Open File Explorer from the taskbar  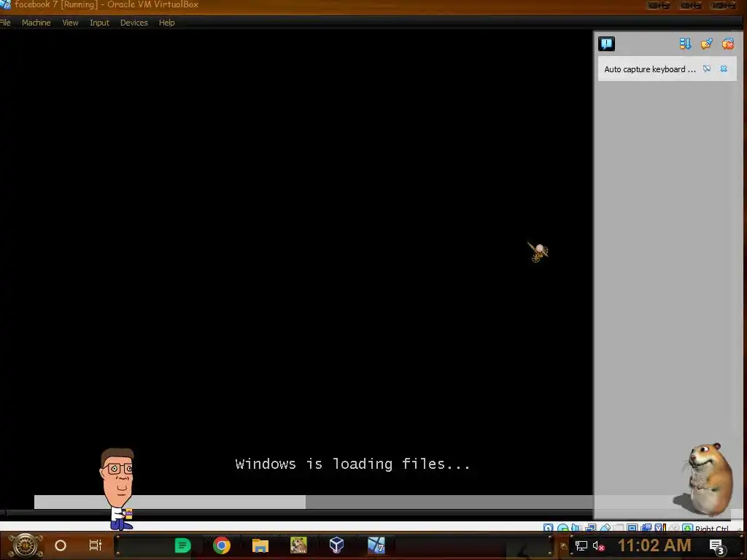pyautogui.click(x=260, y=545)
